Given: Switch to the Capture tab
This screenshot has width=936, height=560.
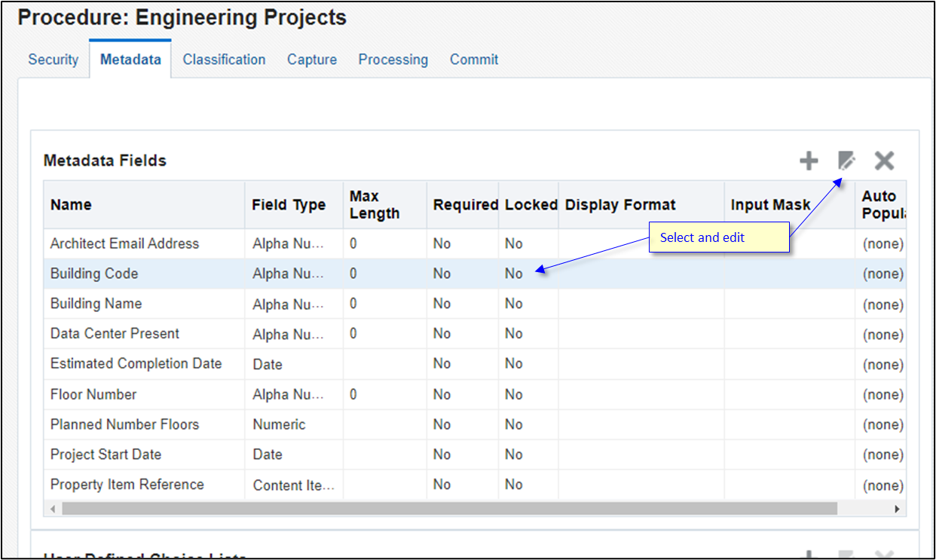Looking at the screenshot, I should point(311,59).
